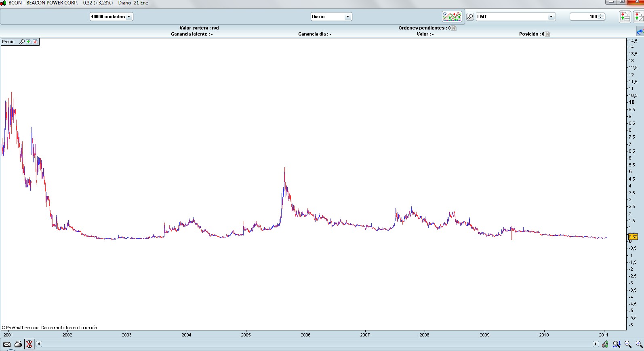This screenshot has height=351, width=644.
Task: Open the indicators chart icon in toolbar
Action: (x=452, y=17)
